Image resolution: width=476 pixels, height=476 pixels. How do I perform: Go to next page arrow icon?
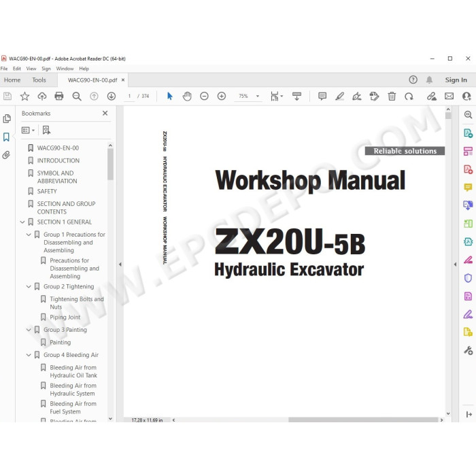[x=112, y=97]
